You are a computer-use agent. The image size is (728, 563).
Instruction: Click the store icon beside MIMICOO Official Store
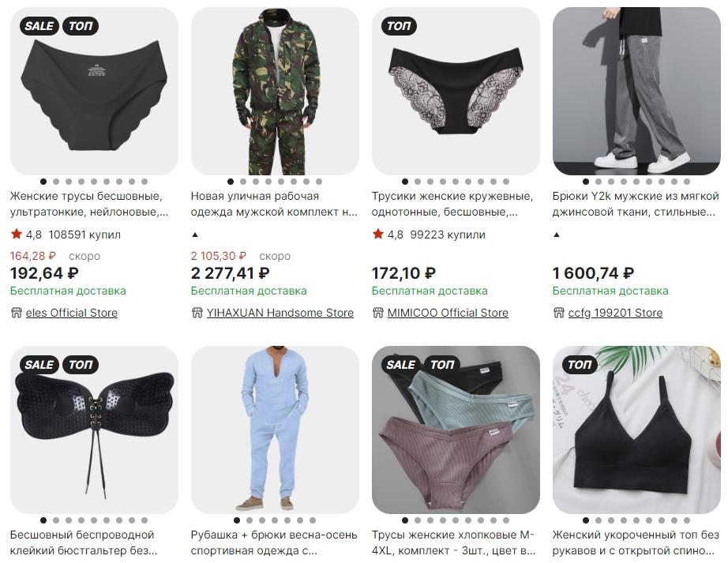tap(378, 313)
